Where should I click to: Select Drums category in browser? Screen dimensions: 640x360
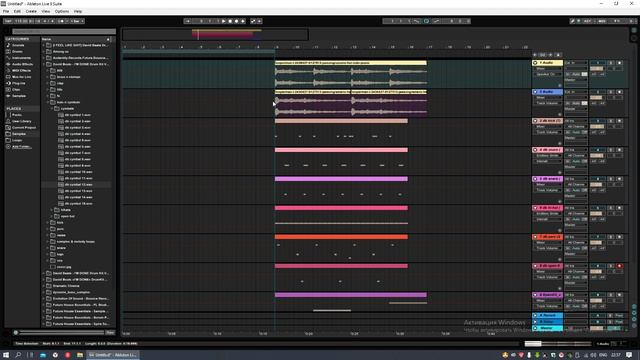pyautogui.click(x=18, y=51)
